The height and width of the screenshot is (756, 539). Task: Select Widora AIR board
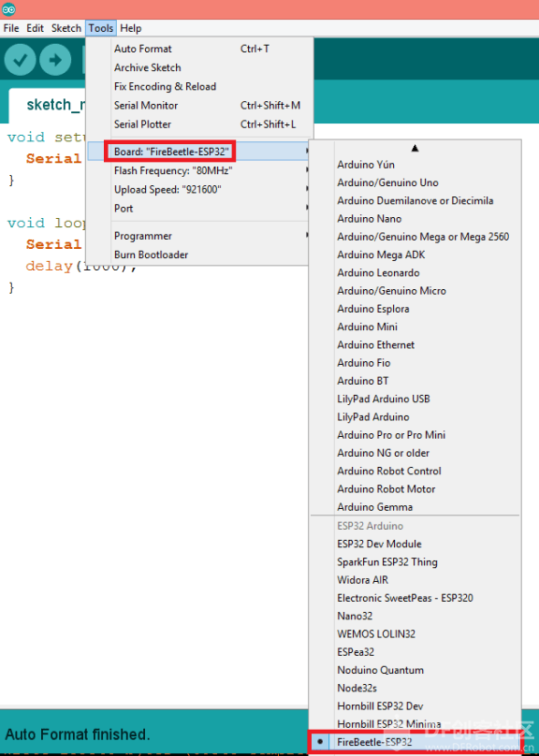click(415, 580)
